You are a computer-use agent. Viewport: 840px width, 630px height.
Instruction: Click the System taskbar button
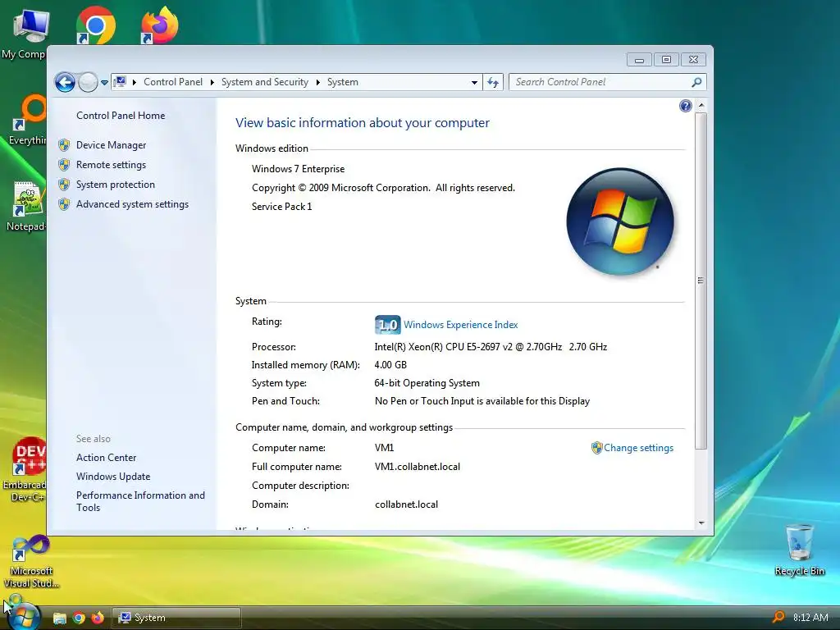coord(176,618)
